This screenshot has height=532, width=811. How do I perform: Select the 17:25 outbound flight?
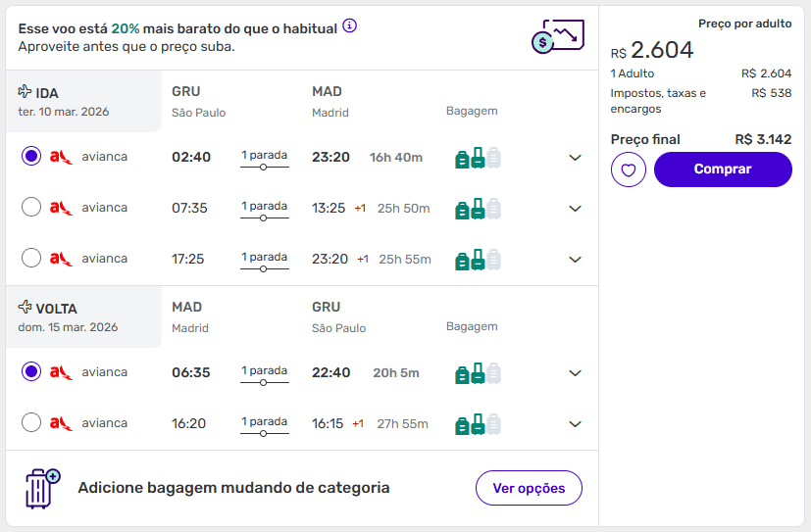[x=31, y=259]
